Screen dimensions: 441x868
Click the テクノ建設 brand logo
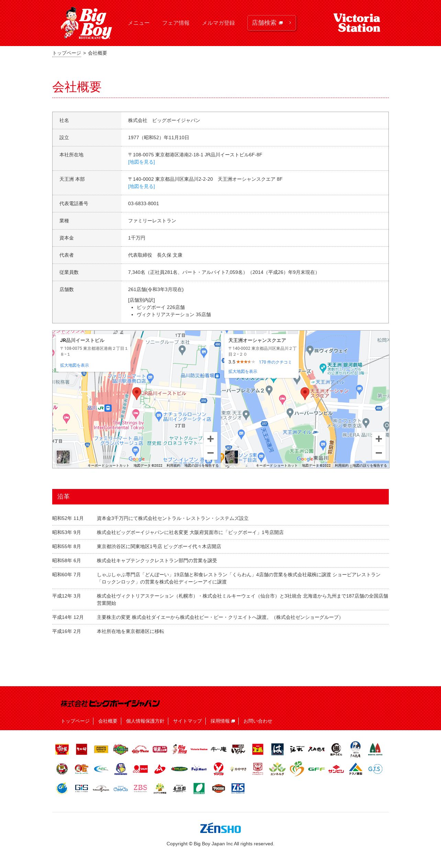tap(355, 769)
